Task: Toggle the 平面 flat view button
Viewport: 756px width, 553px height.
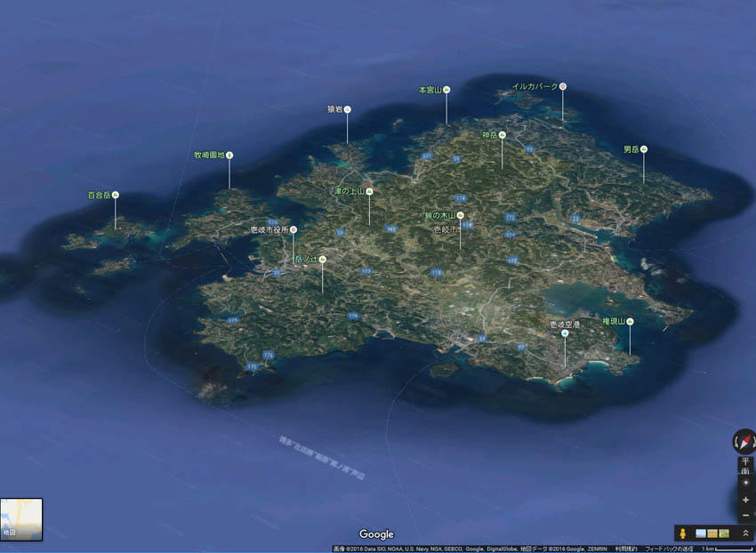Action: point(744,466)
